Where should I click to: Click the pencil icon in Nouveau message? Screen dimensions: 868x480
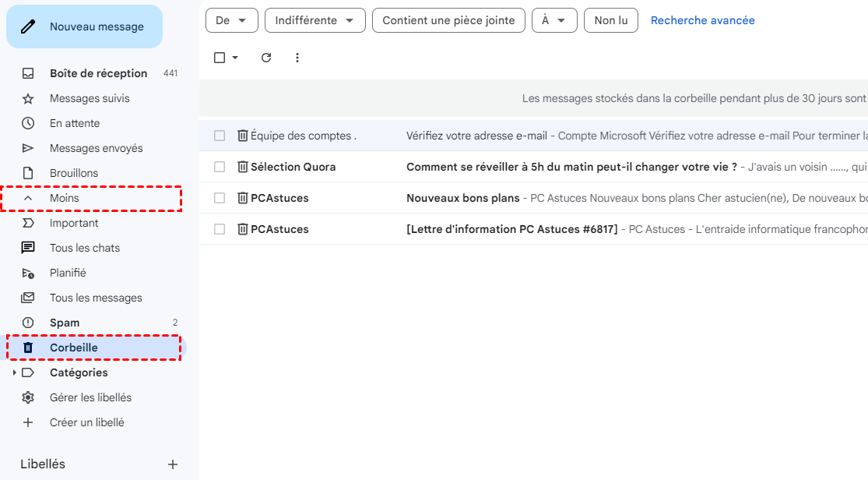[x=28, y=26]
